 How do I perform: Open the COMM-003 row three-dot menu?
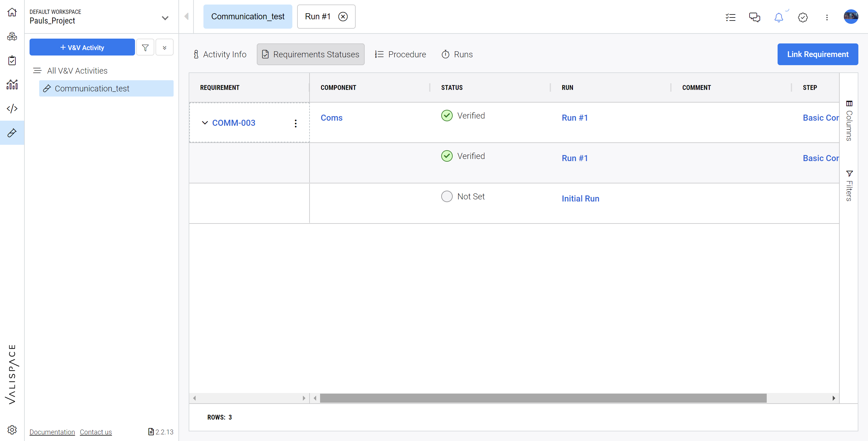295,123
